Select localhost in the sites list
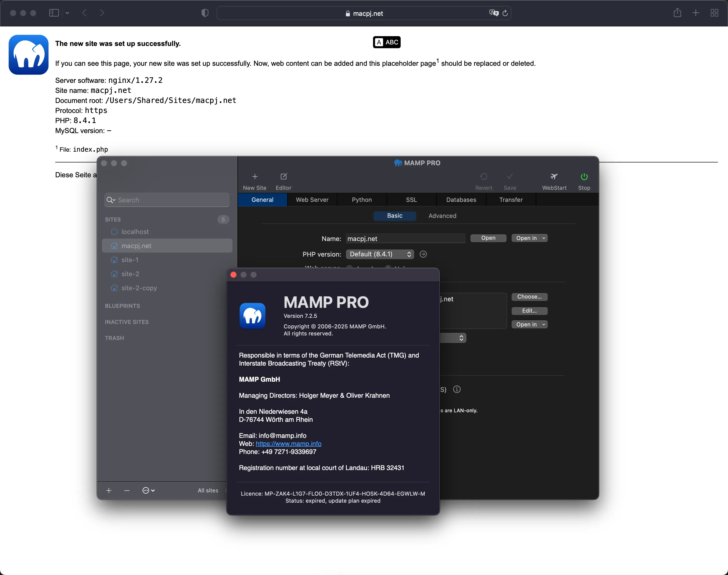Viewport: 728px width, 575px height. [167, 232]
